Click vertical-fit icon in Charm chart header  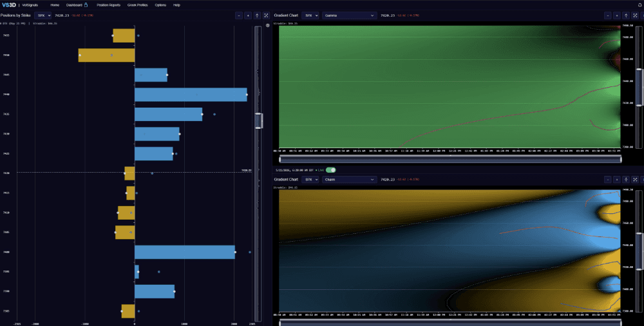[x=626, y=180]
